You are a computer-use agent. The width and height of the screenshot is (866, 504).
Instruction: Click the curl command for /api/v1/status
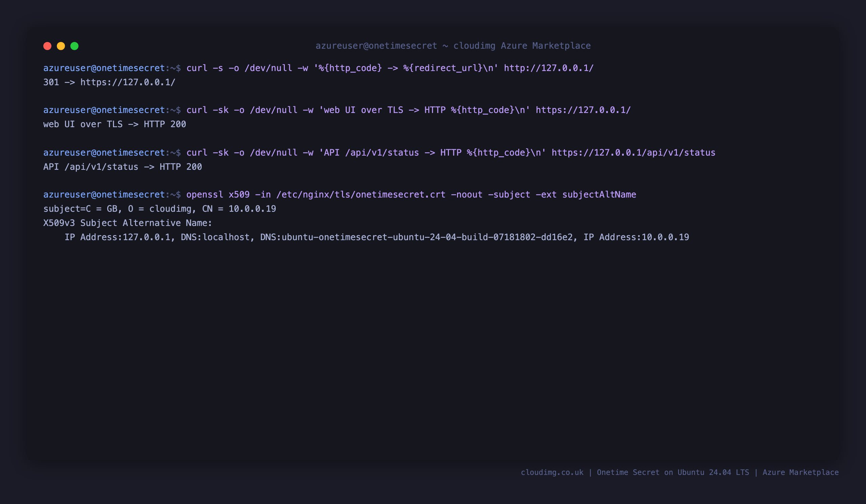click(379, 153)
